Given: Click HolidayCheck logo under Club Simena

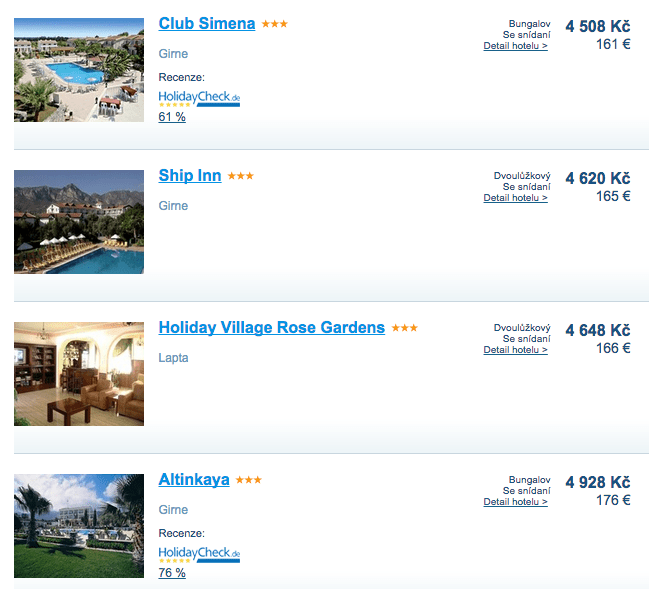Looking at the screenshot, I should 199,99.
